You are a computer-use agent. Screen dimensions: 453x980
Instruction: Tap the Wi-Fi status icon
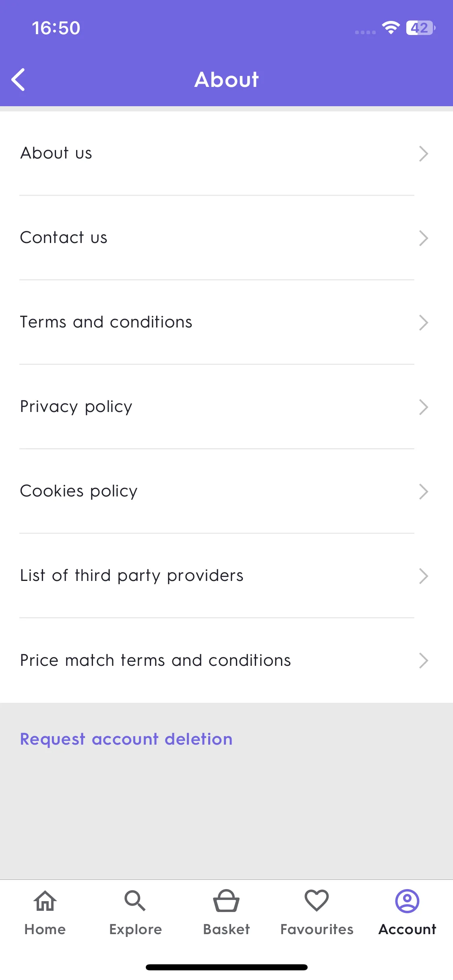pos(391,28)
